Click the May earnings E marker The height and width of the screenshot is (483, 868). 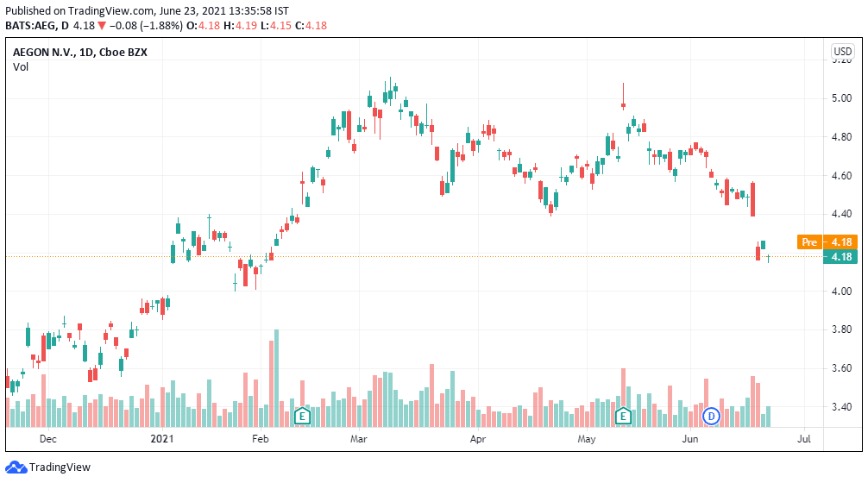click(623, 416)
